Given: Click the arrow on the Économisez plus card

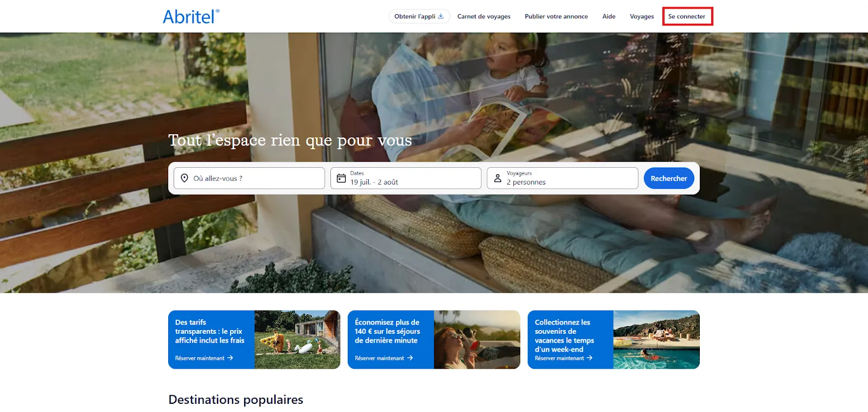Looking at the screenshot, I should click(x=410, y=358).
